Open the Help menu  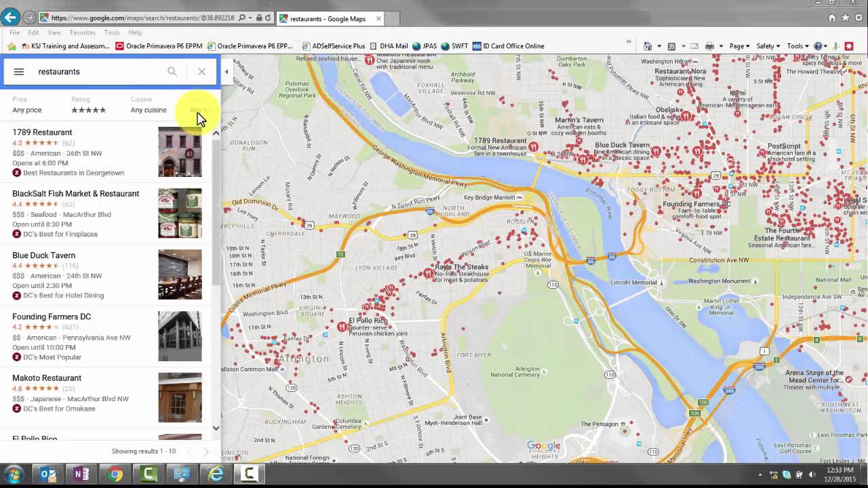click(x=135, y=33)
